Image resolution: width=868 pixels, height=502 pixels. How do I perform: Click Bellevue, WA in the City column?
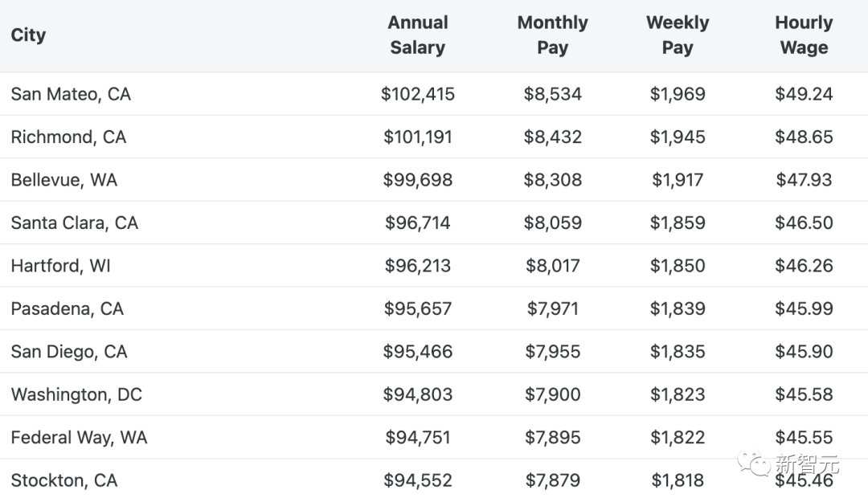point(64,180)
